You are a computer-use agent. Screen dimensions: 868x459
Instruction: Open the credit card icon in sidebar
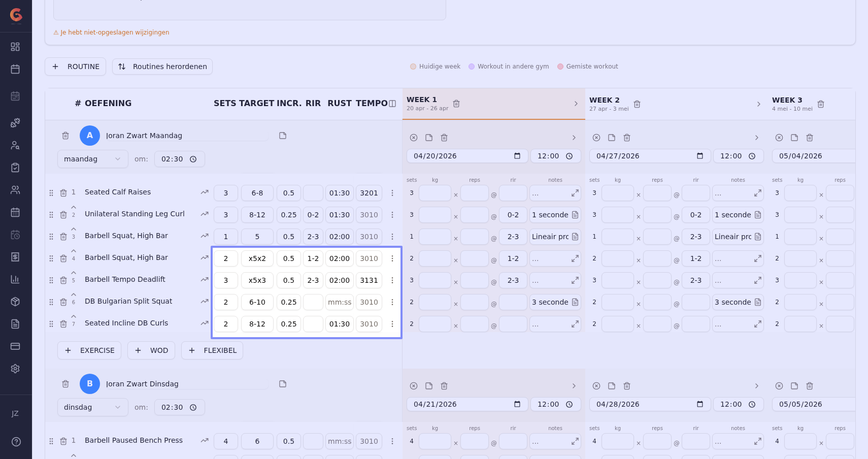(x=15, y=346)
